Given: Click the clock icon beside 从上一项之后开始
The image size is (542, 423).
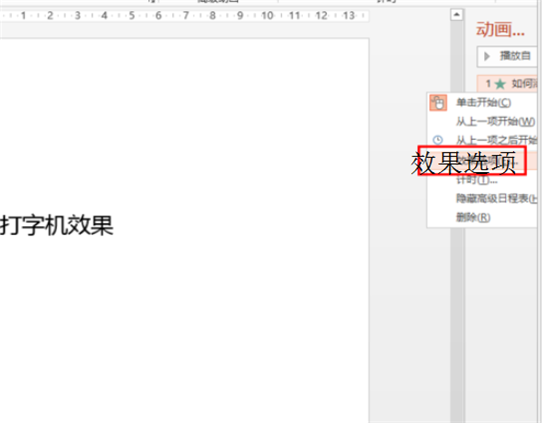Looking at the screenshot, I should pos(438,140).
